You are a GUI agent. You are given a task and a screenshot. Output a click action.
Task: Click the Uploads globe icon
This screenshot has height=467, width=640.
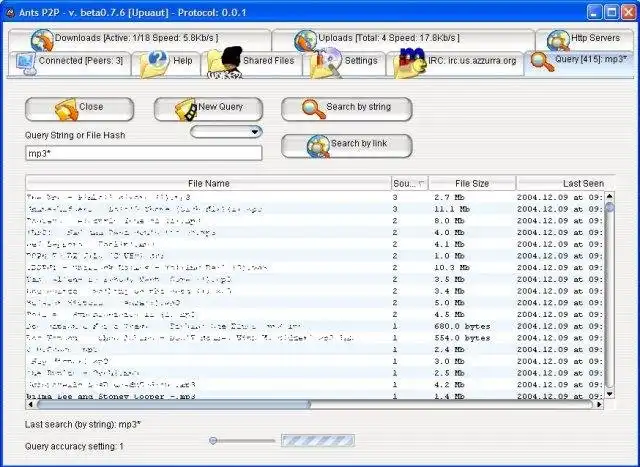click(305, 40)
